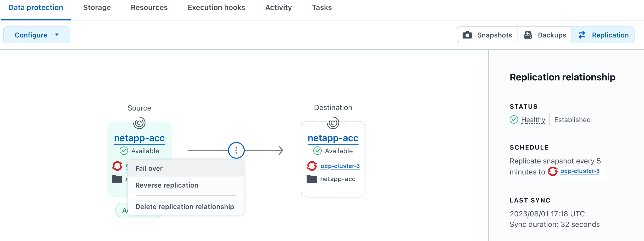Viewport: 644px width, 241px height.
Task: Select Fail over from the menu
Action: (149, 168)
